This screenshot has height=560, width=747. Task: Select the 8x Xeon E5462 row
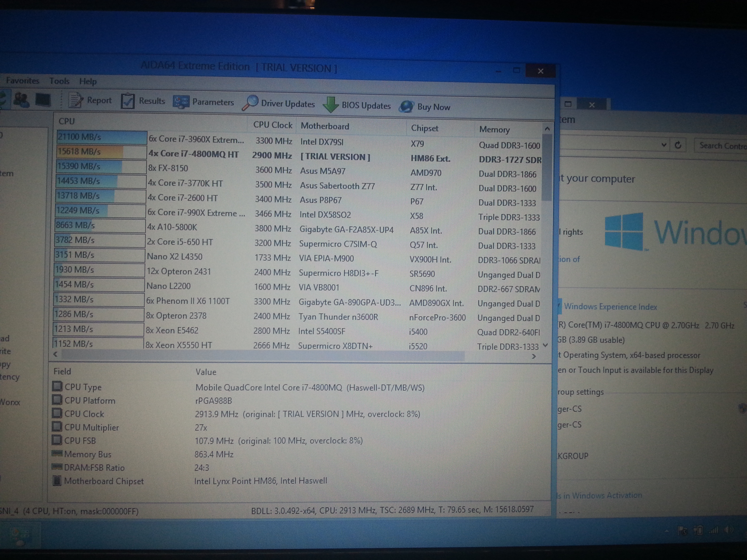tap(297, 331)
